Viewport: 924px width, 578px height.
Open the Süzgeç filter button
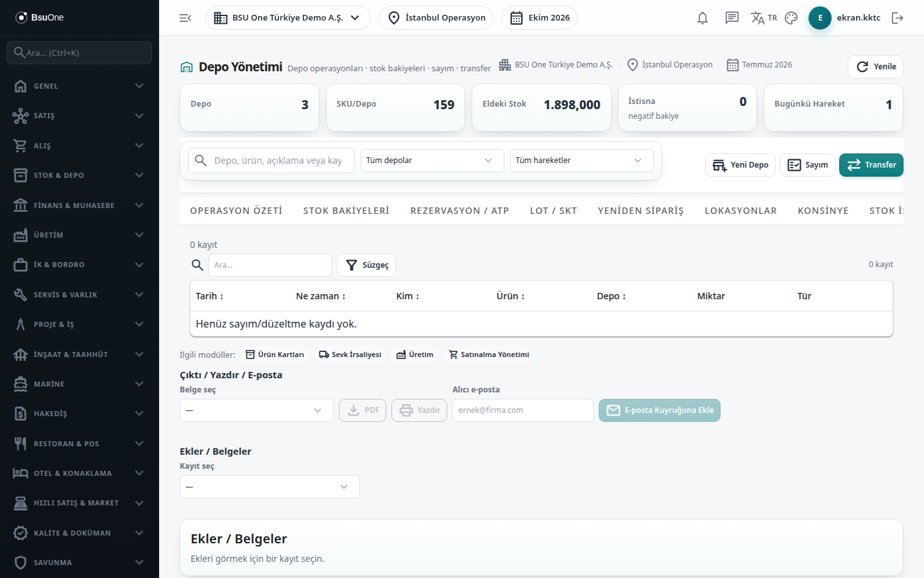(x=366, y=265)
